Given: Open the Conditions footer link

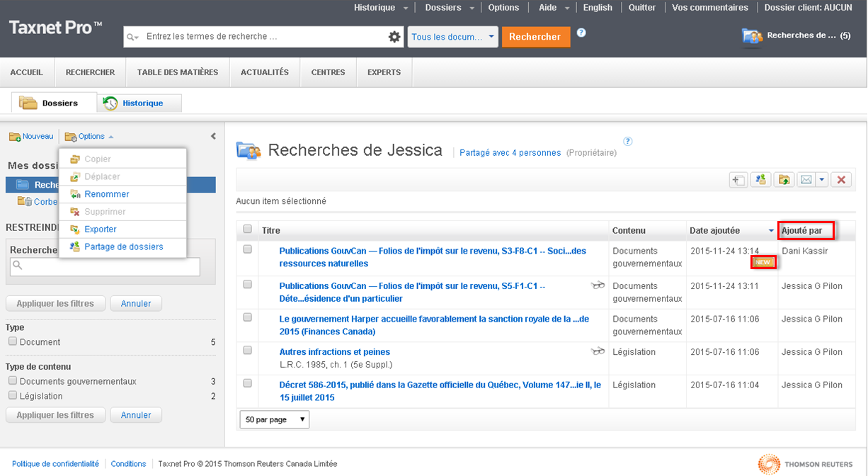Looking at the screenshot, I should point(128,464).
